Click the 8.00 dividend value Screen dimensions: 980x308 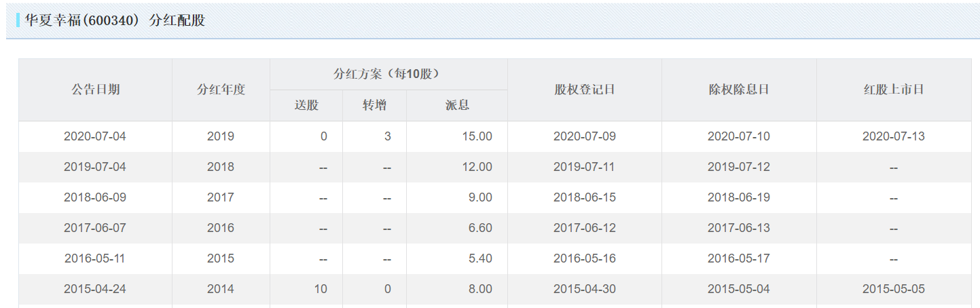coord(480,289)
